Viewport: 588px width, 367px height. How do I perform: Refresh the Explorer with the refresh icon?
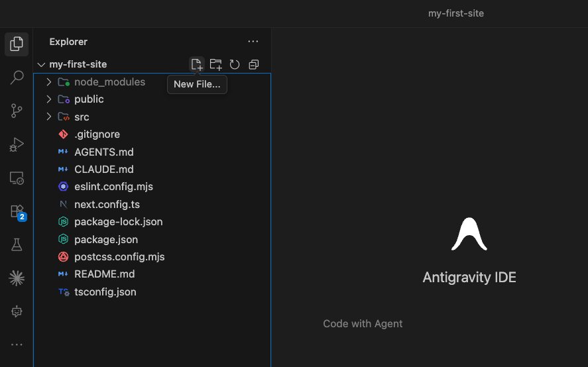click(x=235, y=64)
